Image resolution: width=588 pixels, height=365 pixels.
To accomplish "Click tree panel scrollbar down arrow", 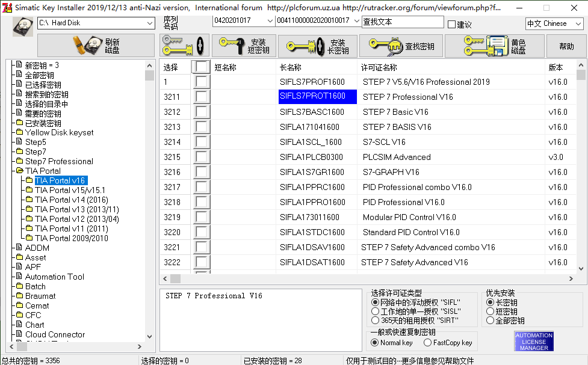I will tap(150, 336).
